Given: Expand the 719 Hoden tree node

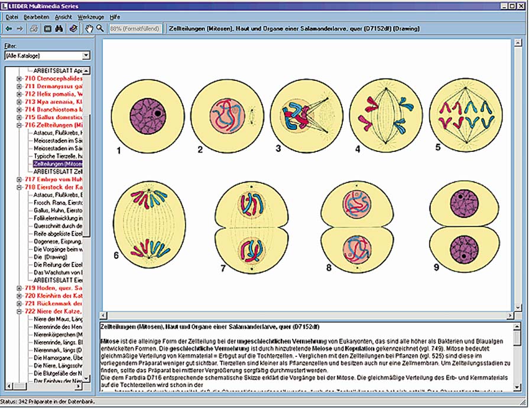Looking at the screenshot, I should 19,288.
